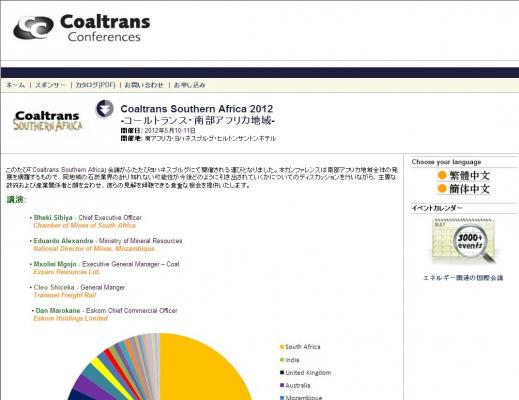Click Transnet Freight Rail text
This screenshot has height=400, width=519.
(65, 295)
